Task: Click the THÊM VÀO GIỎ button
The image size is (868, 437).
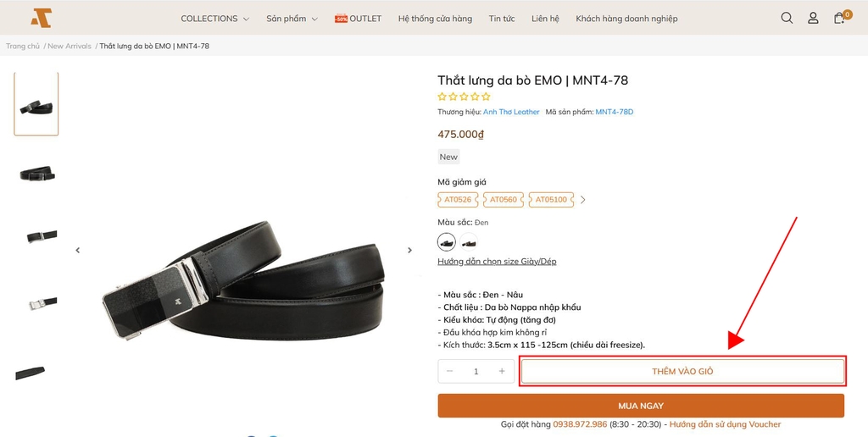Action: tap(682, 371)
